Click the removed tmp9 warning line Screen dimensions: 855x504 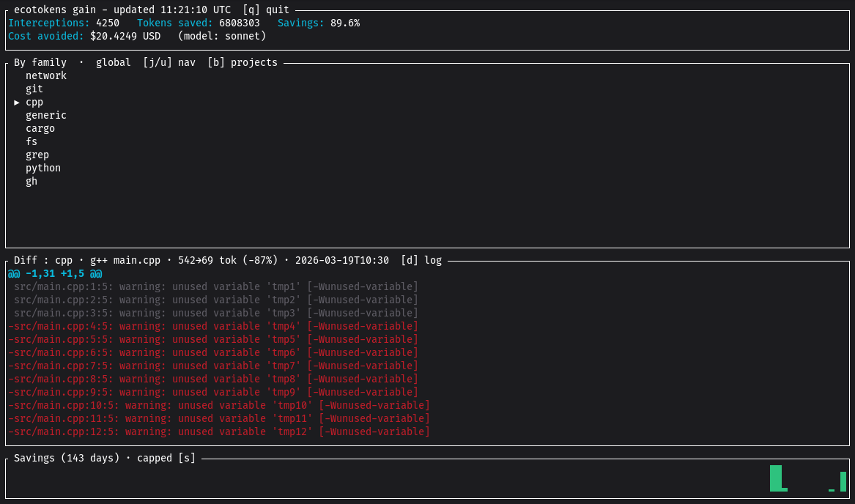[213, 392]
